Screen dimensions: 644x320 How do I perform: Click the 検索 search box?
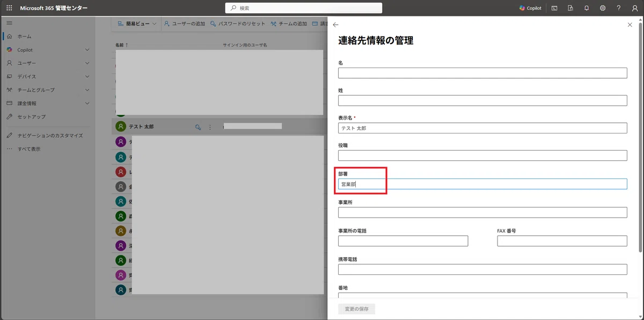point(304,8)
